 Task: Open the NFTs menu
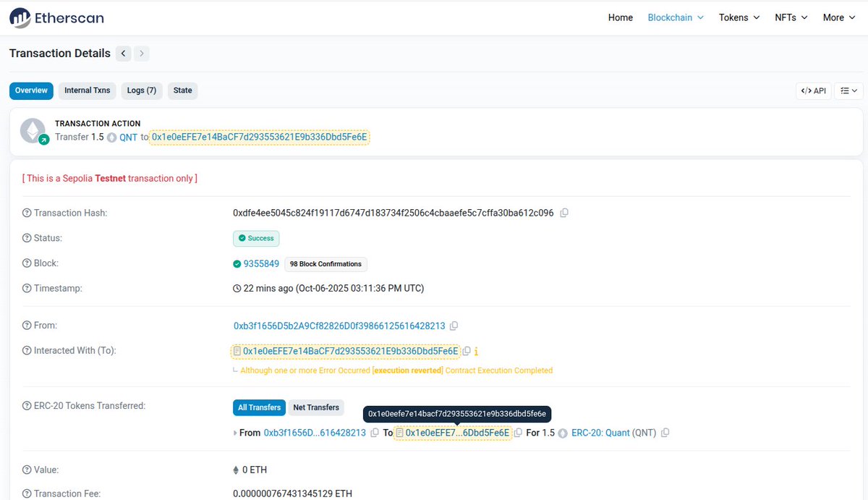[791, 17]
